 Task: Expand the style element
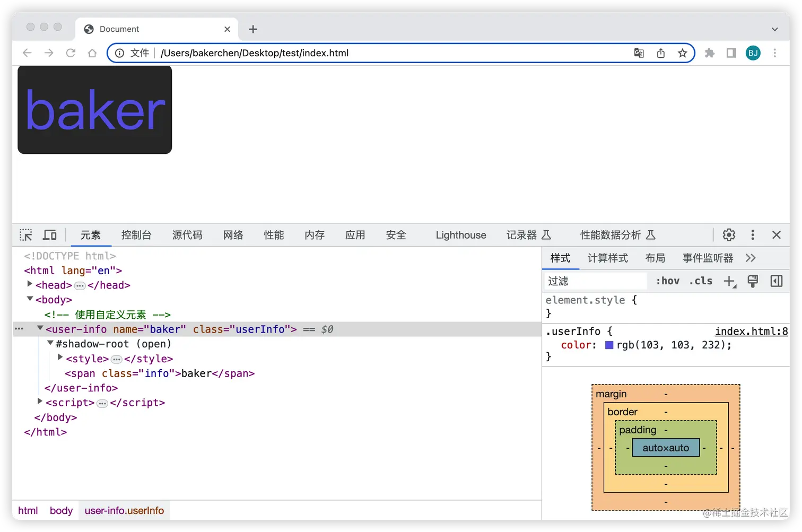(x=60, y=357)
